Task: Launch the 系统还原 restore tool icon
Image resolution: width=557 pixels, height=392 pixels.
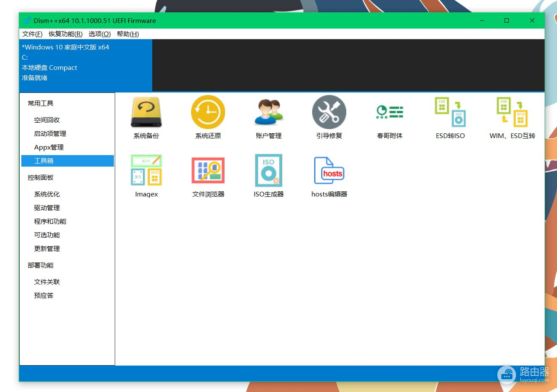Action: (x=208, y=112)
